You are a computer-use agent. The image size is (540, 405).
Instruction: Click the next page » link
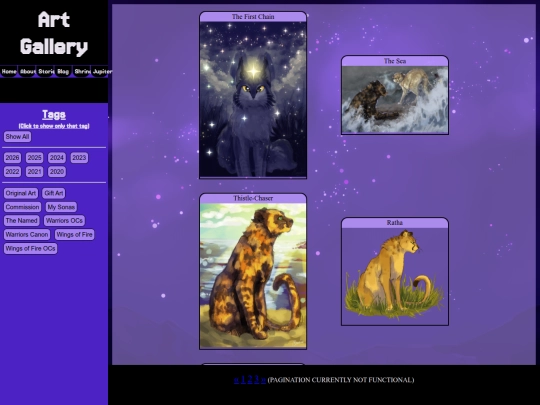pyautogui.click(x=263, y=380)
